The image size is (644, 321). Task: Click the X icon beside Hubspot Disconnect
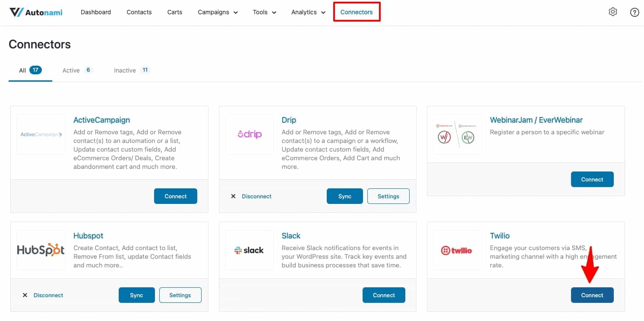tap(25, 295)
